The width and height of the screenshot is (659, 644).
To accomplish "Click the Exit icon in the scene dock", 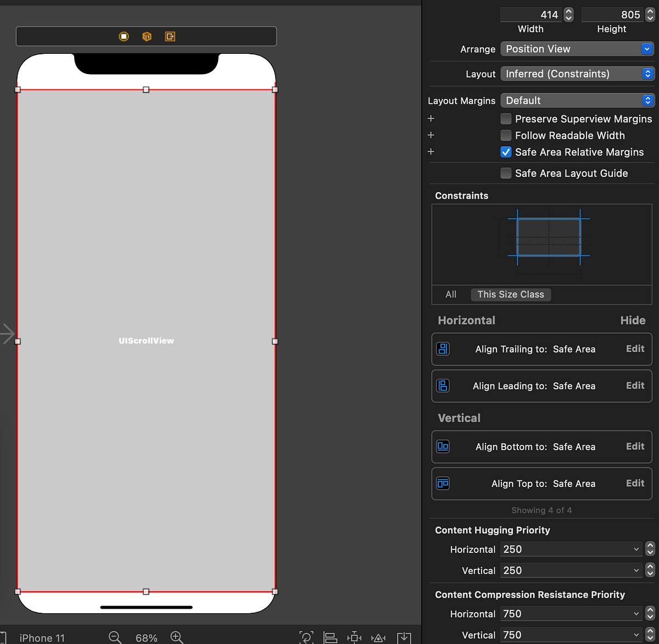I will [170, 36].
